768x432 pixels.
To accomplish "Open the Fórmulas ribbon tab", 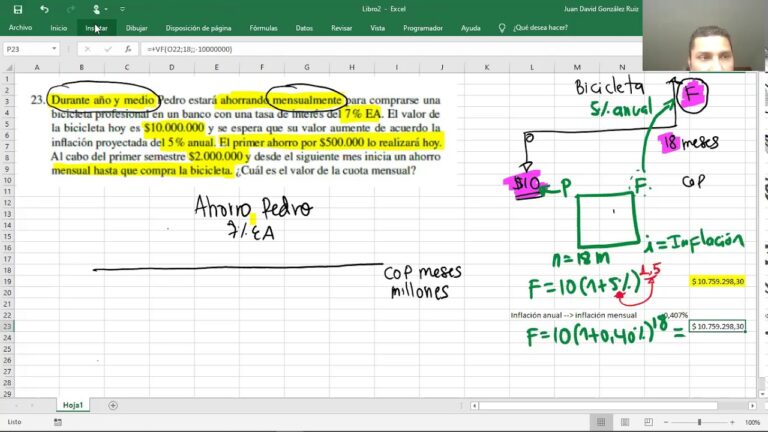I will coord(263,28).
